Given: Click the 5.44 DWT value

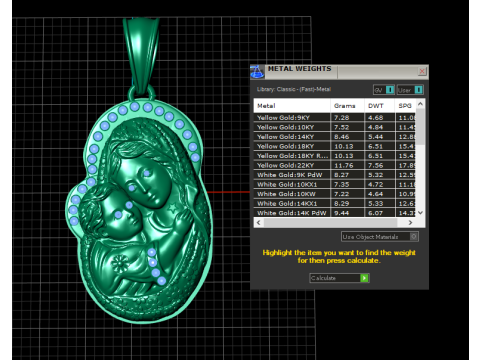Looking at the screenshot, I should [376, 137].
